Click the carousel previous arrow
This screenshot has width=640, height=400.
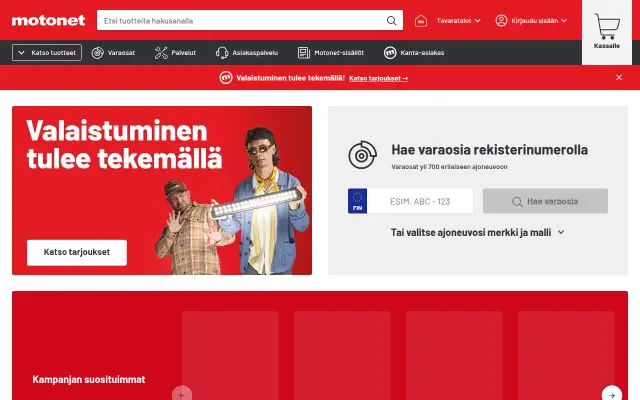(182, 394)
